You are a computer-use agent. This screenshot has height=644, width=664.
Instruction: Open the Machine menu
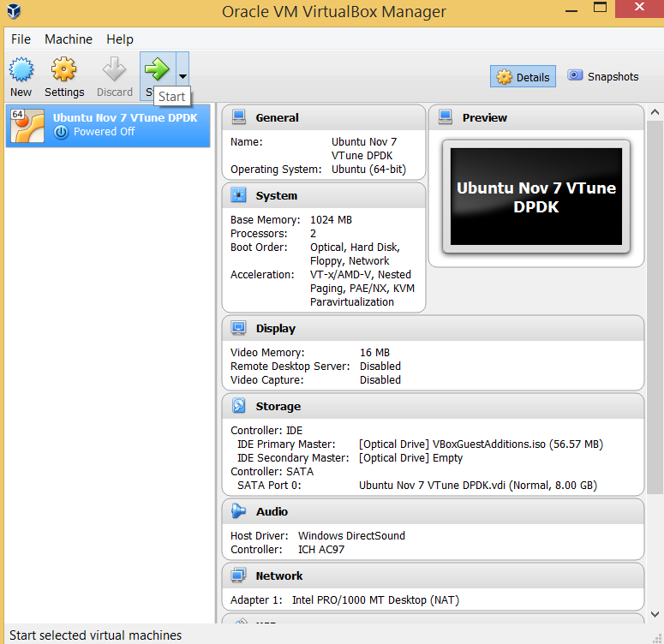[69, 39]
